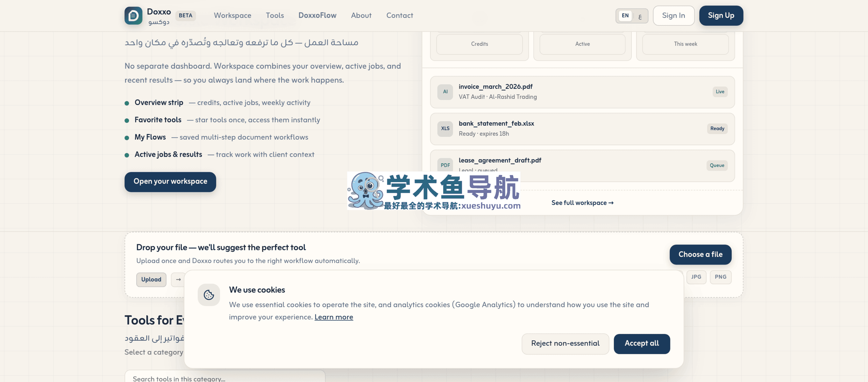Screen dimensions: 868x382
Task: Open the Tools menu item
Action: coord(274,16)
